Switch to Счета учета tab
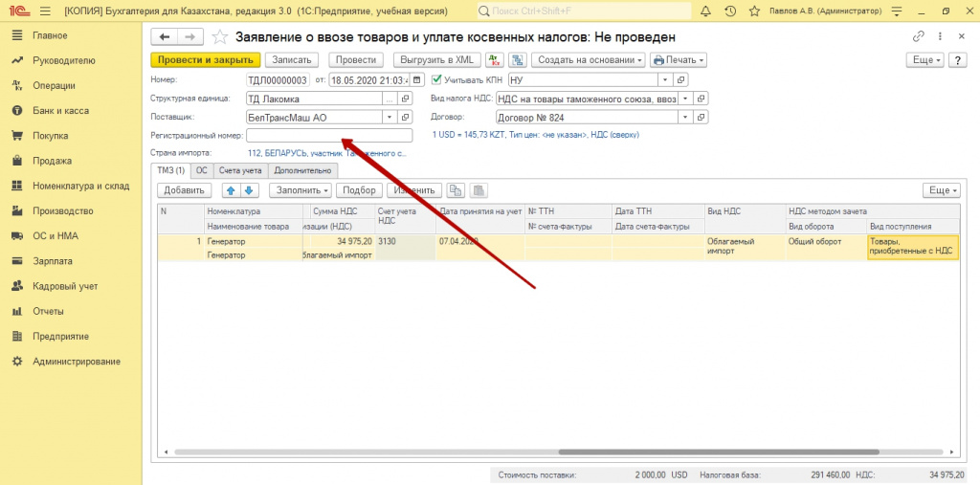980x485 pixels. point(241,170)
